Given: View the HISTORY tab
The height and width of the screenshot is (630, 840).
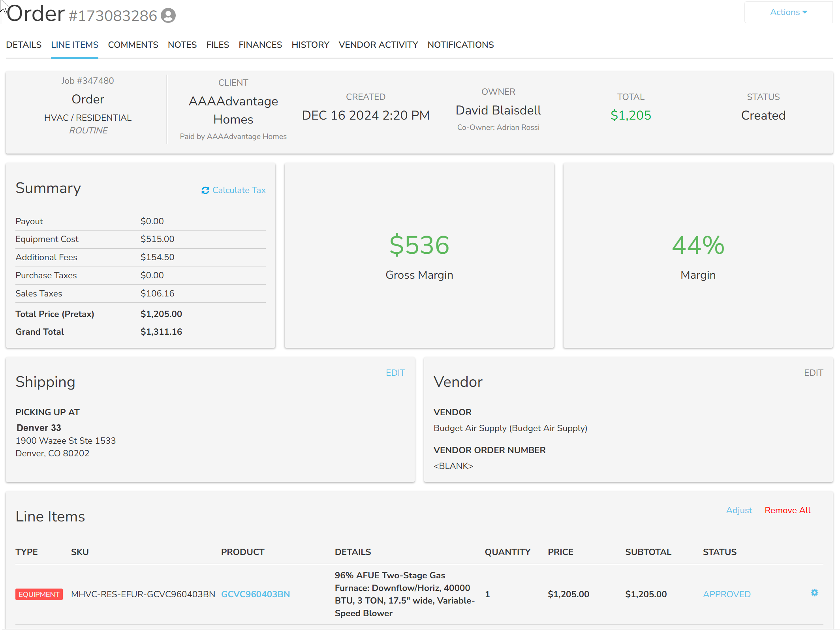Looking at the screenshot, I should click(x=310, y=45).
